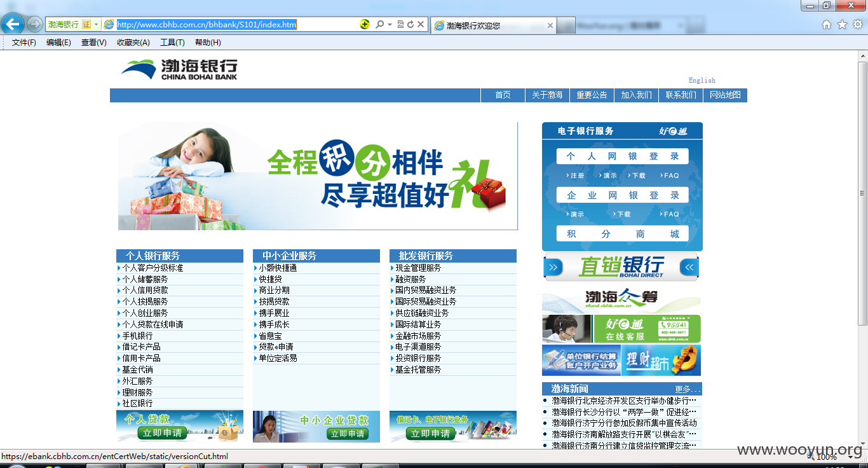Click the 个人储蓄服务 link
The height and width of the screenshot is (468, 868).
tap(145, 279)
